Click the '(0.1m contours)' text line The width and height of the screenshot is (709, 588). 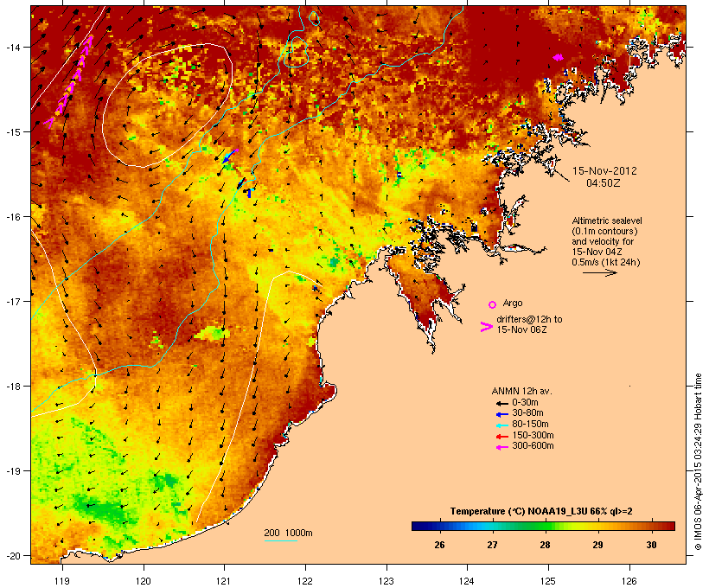click(x=604, y=231)
